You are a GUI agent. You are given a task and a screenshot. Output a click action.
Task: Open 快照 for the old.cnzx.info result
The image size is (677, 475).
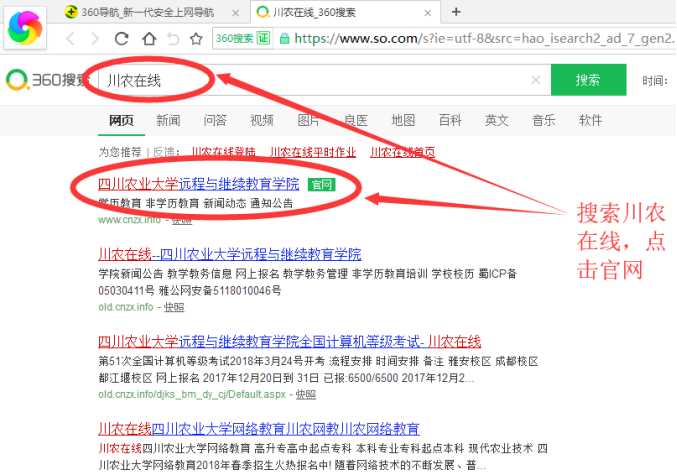(174, 307)
